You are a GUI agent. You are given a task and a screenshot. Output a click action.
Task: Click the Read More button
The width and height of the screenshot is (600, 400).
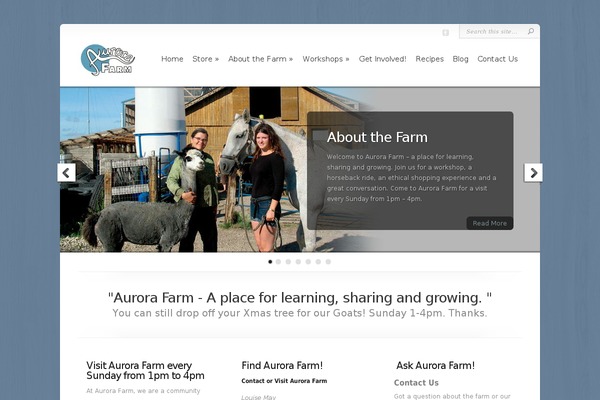pyautogui.click(x=489, y=223)
